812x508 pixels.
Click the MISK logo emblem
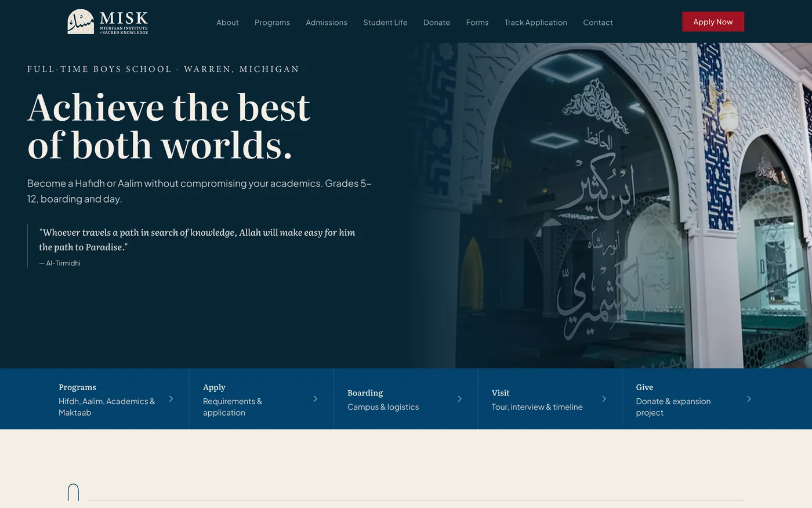tap(81, 21)
